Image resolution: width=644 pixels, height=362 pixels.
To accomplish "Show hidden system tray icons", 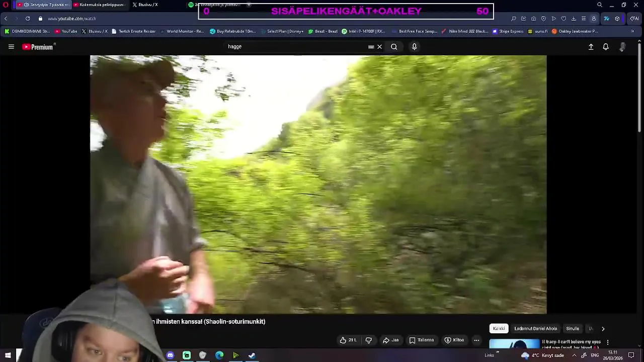I will tap(574, 355).
